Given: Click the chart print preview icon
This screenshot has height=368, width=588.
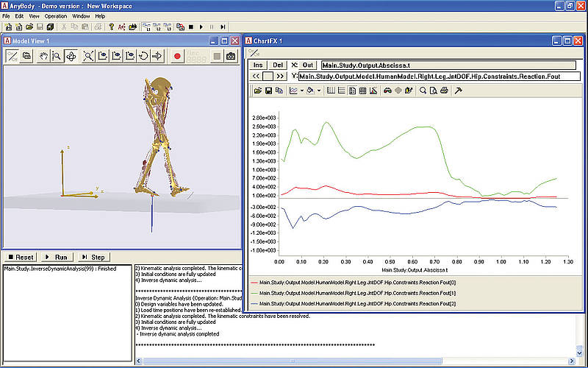Looking at the screenshot, I should 434,91.
